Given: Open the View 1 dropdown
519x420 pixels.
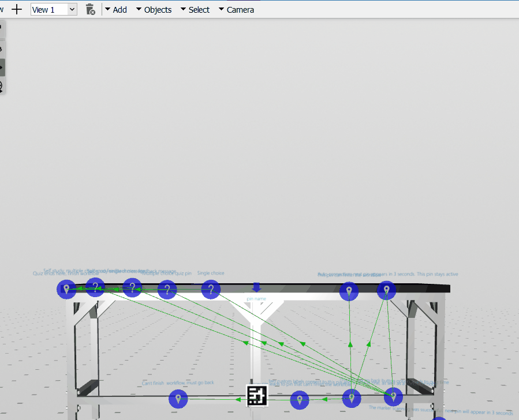Looking at the screenshot, I should 54,10.
